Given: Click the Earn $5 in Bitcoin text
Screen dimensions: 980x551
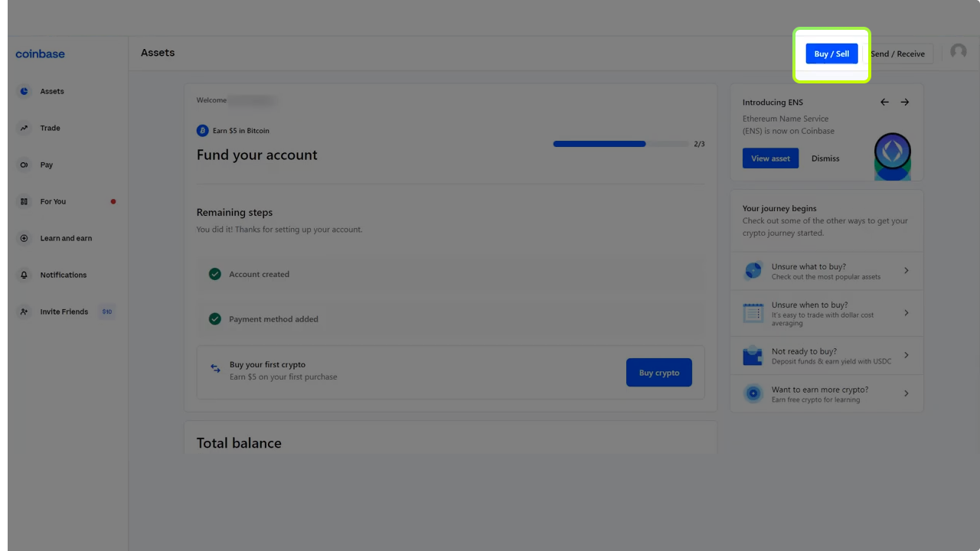Looking at the screenshot, I should [241, 131].
